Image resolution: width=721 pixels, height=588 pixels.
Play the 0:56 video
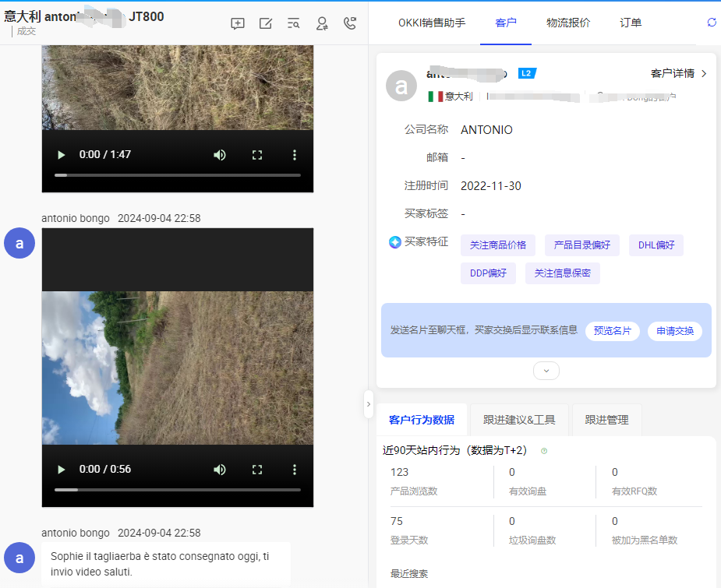61,470
